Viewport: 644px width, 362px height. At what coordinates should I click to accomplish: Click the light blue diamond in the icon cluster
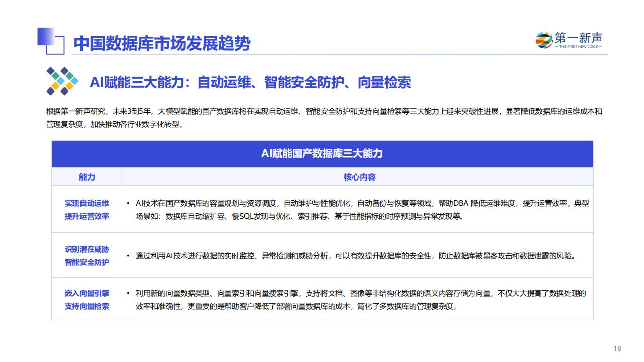coord(60,81)
